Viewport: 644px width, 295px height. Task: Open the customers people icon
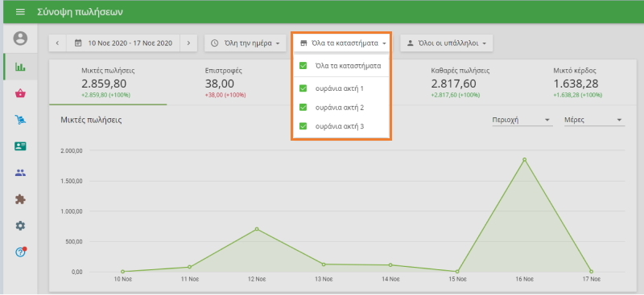point(20,173)
